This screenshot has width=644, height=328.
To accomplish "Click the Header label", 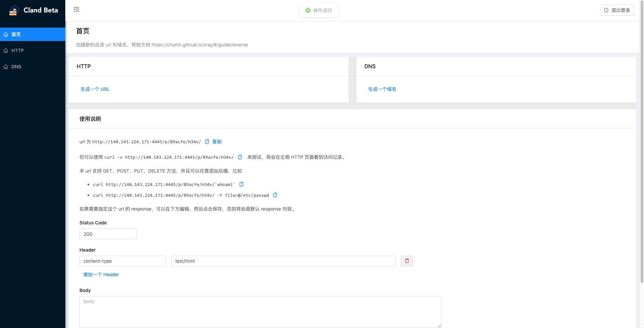I will pyautogui.click(x=88, y=250).
